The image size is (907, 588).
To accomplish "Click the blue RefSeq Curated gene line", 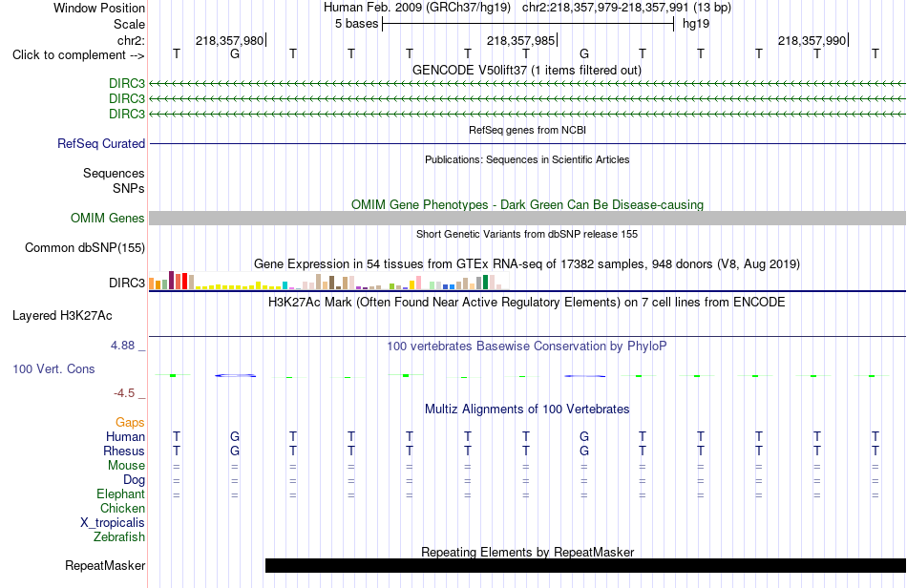I will pyautogui.click(x=528, y=143).
